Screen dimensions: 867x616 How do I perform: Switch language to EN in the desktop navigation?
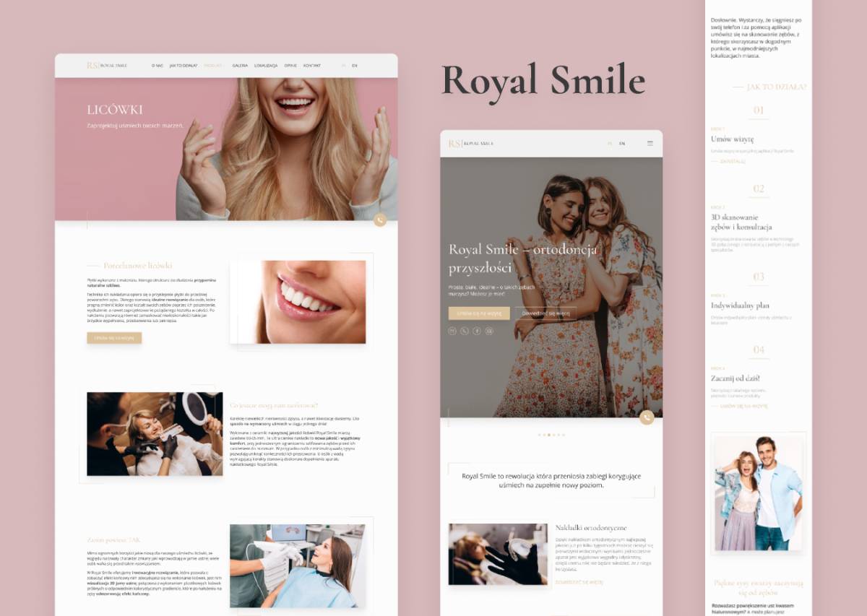click(x=354, y=65)
